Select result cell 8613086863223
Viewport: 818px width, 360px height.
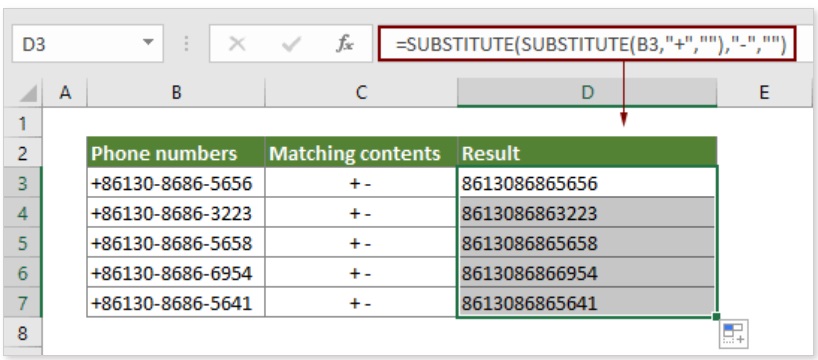tap(587, 213)
